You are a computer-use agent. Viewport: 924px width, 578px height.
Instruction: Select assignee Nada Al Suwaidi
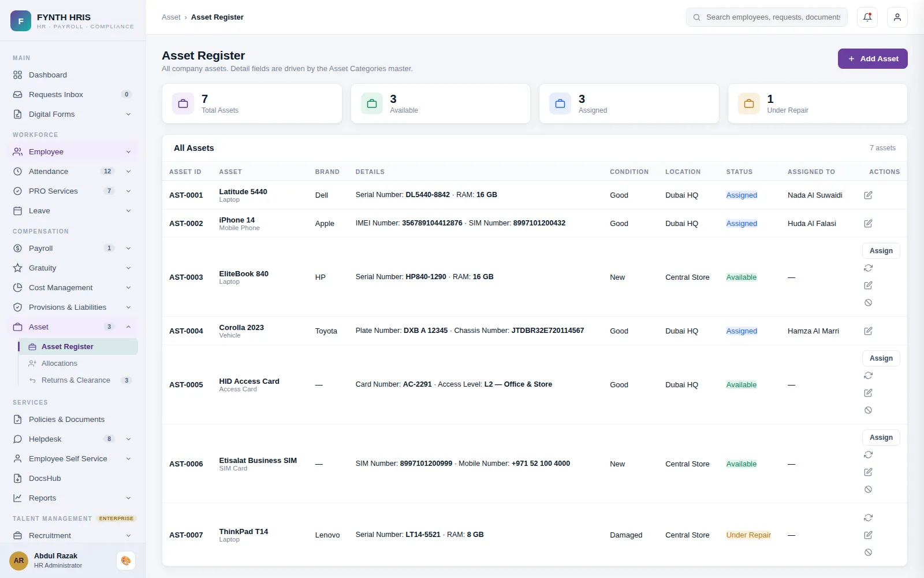(x=815, y=195)
